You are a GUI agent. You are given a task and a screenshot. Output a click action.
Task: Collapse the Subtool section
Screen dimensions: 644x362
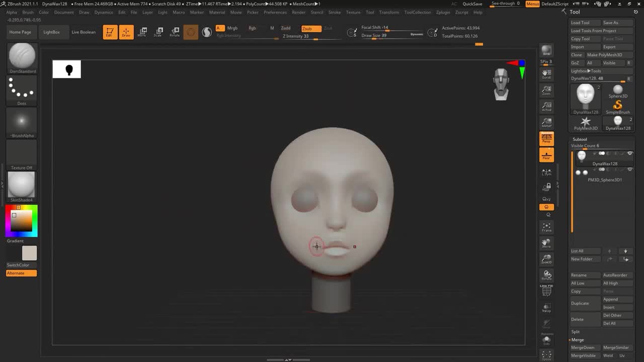580,139
